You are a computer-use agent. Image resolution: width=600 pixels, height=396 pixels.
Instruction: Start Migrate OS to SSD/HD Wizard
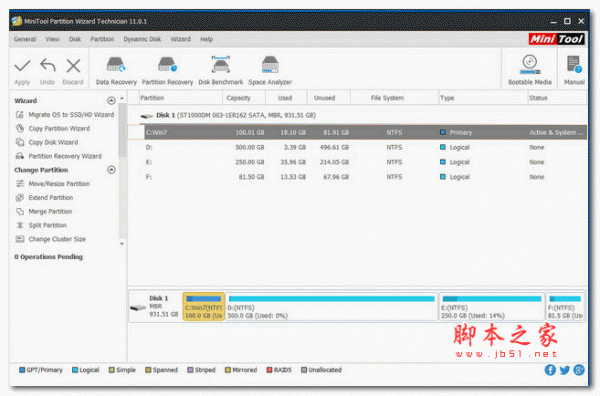point(65,115)
